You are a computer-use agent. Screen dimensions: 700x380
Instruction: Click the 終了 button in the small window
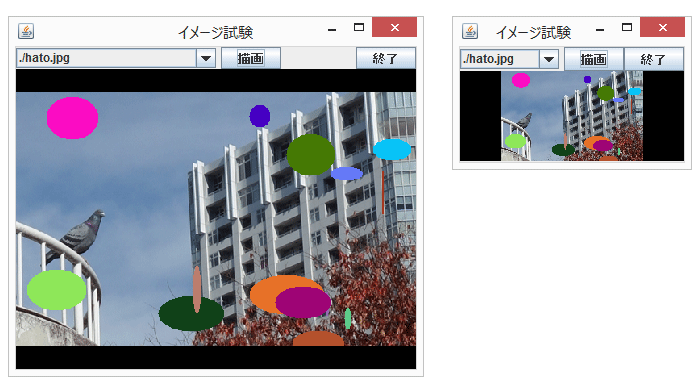coord(653,59)
